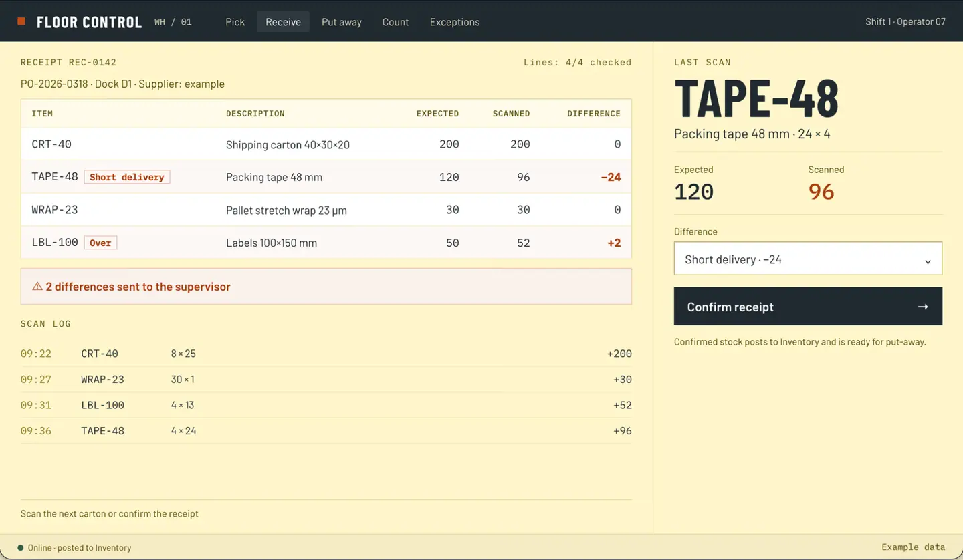
Task: Click the +2 difference value
Action: coord(614,243)
